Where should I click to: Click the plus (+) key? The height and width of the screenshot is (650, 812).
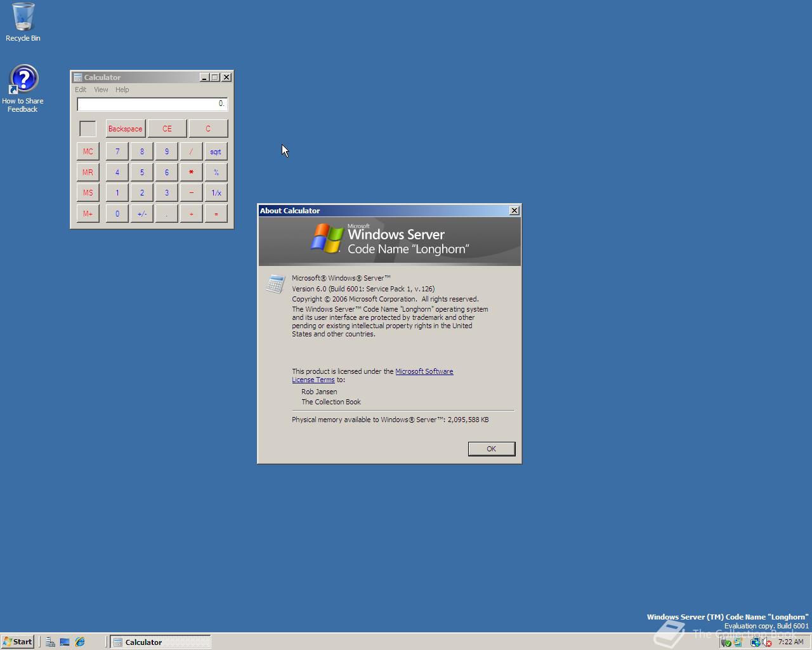pos(191,213)
